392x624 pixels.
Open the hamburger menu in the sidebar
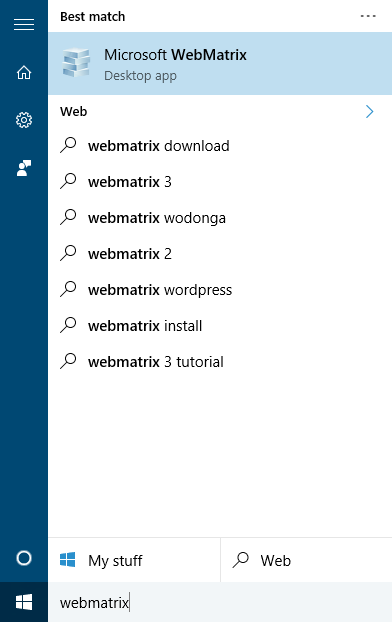click(24, 25)
